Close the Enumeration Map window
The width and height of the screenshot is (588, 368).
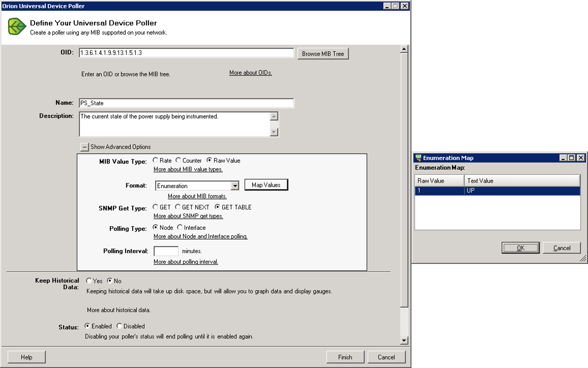pyautogui.click(x=581, y=158)
